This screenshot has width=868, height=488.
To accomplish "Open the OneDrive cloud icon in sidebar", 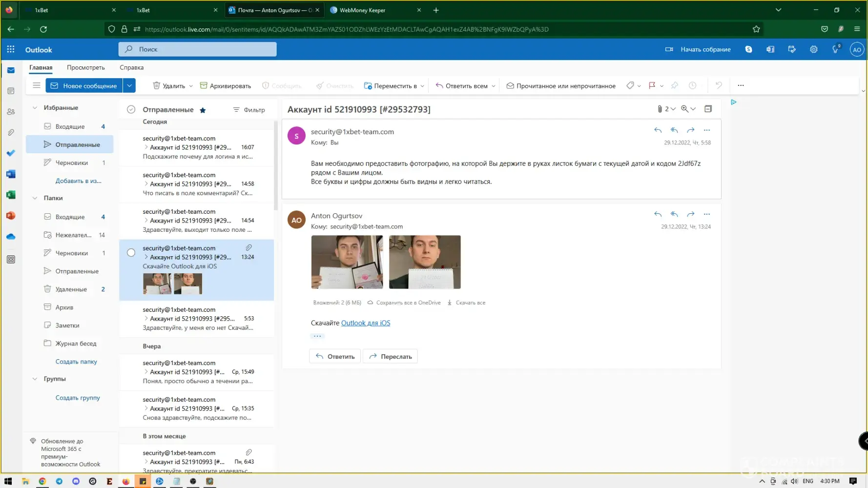I will pos(11,237).
